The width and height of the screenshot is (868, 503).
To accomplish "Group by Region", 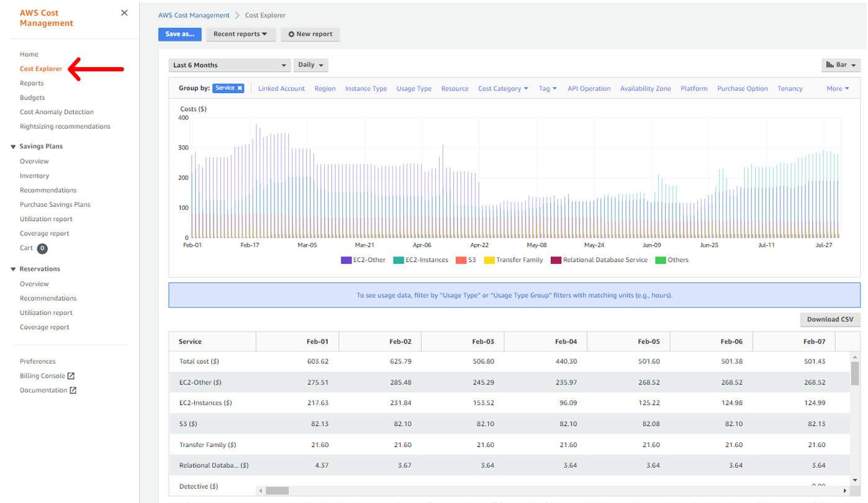I will (x=325, y=89).
